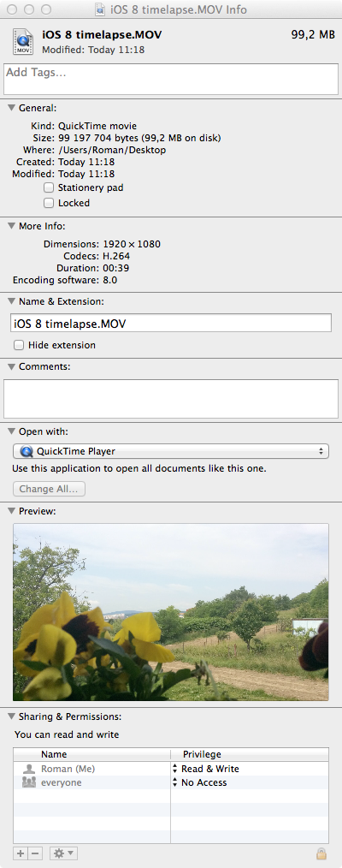Click the Add Tags field
The width and height of the screenshot is (342, 868).
click(171, 79)
